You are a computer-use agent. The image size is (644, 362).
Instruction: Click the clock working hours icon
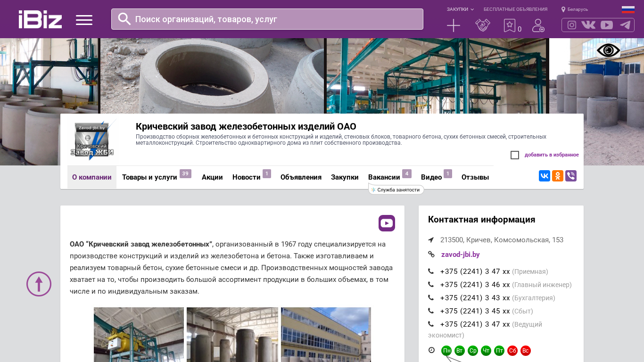coord(431,350)
